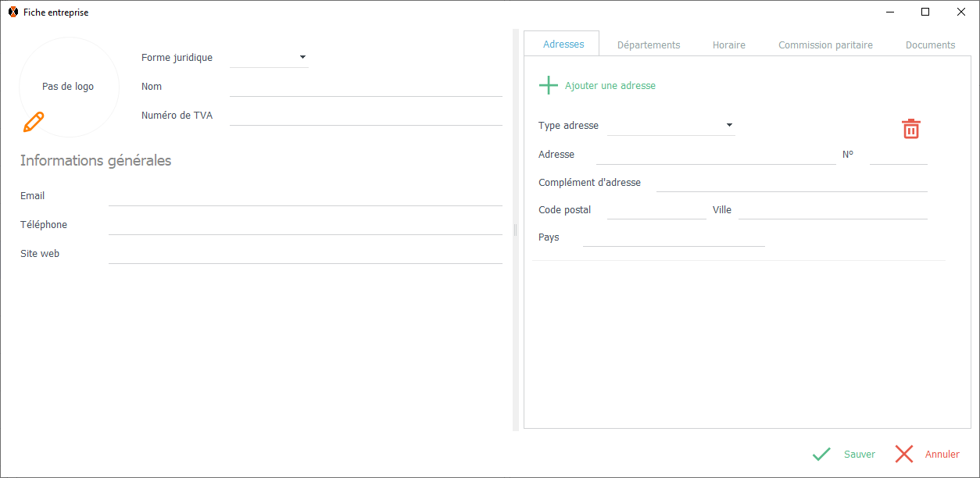Click the orange pencil edit logo icon
This screenshot has height=478, width=980.
34,122
